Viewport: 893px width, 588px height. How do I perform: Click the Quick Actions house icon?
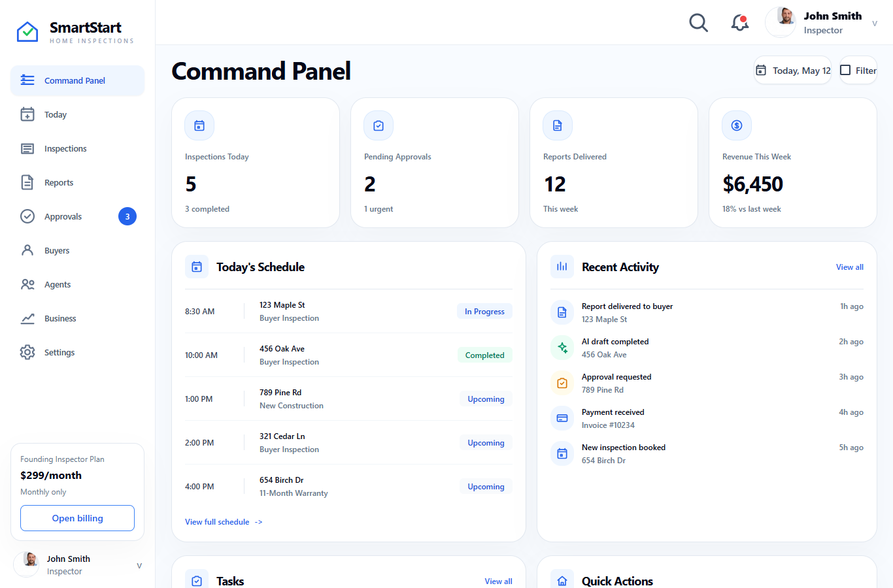pos(562,580)
